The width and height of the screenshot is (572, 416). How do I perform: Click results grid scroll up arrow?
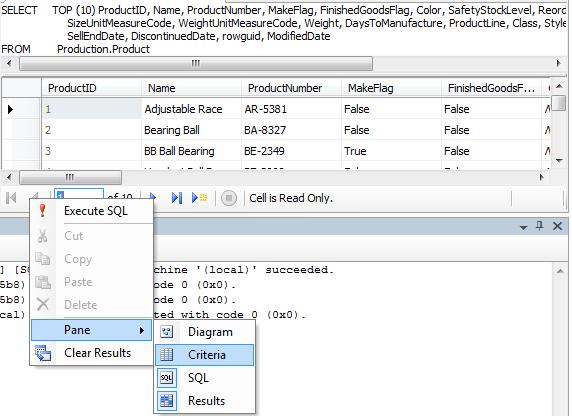point(559,86)
